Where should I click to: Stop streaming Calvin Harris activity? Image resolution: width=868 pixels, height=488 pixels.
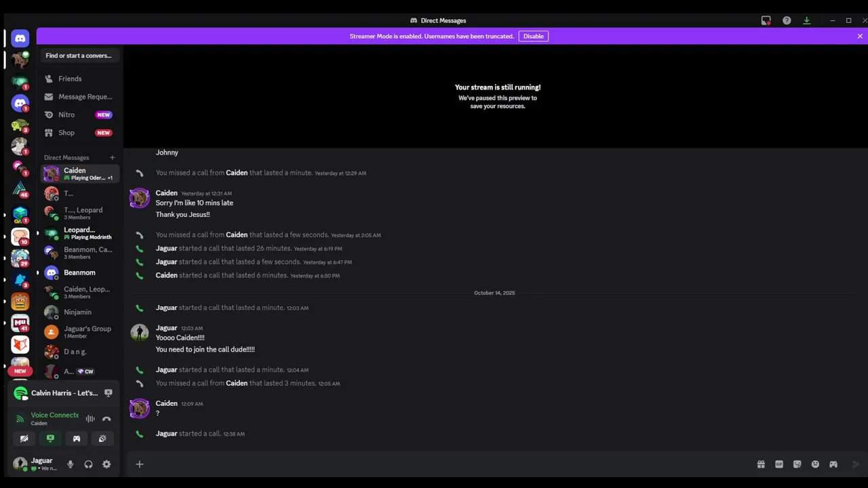click(x=108, y=393)
